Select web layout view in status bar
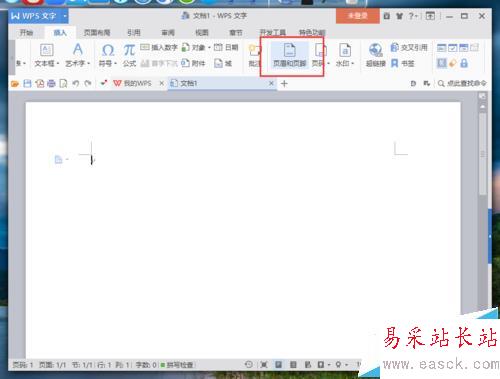The image size is (500, 379). pyautogui.click(x=308, y=365)
